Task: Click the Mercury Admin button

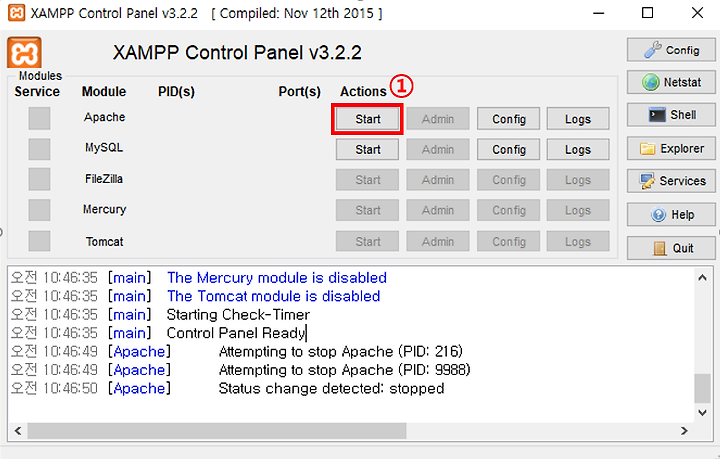Action: (438, 210)
